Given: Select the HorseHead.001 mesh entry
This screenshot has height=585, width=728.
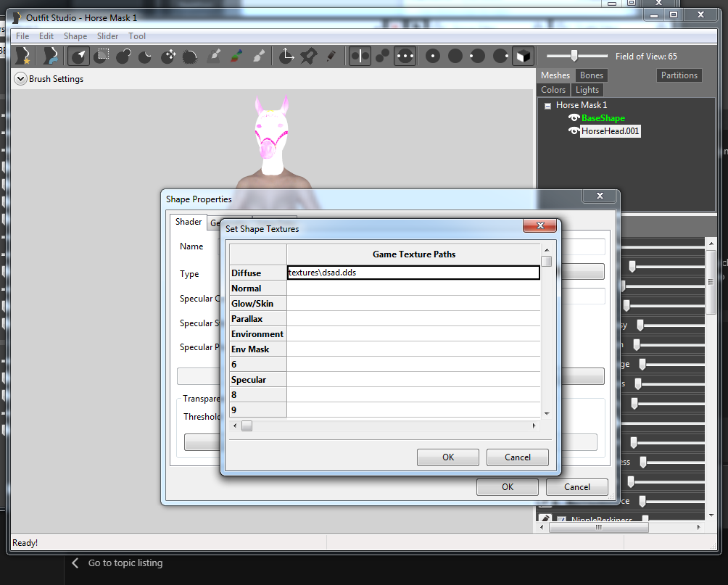Looking at the screenshot, I should [610, 131].
